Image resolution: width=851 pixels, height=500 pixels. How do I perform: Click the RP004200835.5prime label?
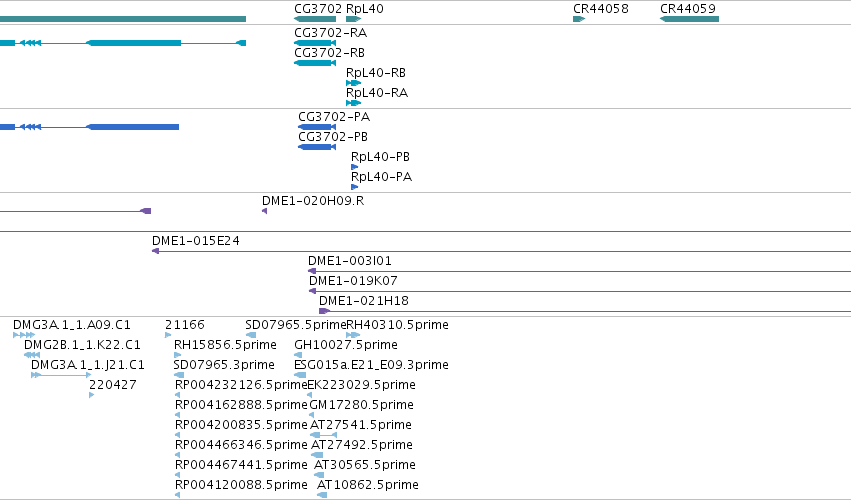[x=242, y=425]
